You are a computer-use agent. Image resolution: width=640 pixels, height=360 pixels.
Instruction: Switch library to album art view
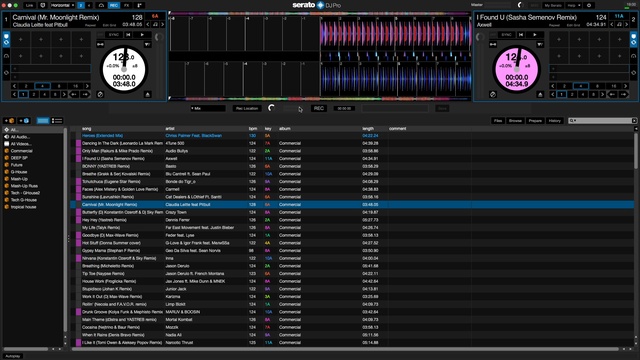(57, 120)
